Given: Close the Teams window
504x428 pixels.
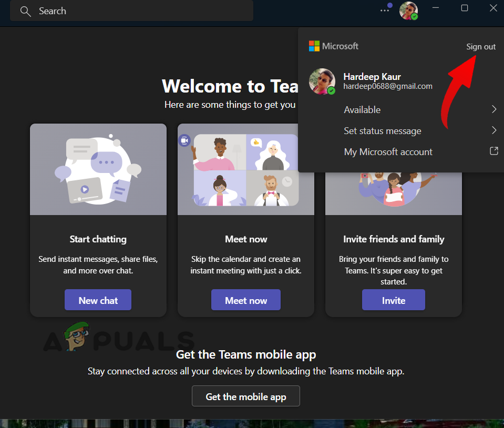Looking at the screenshot, I should click(493, 8).
